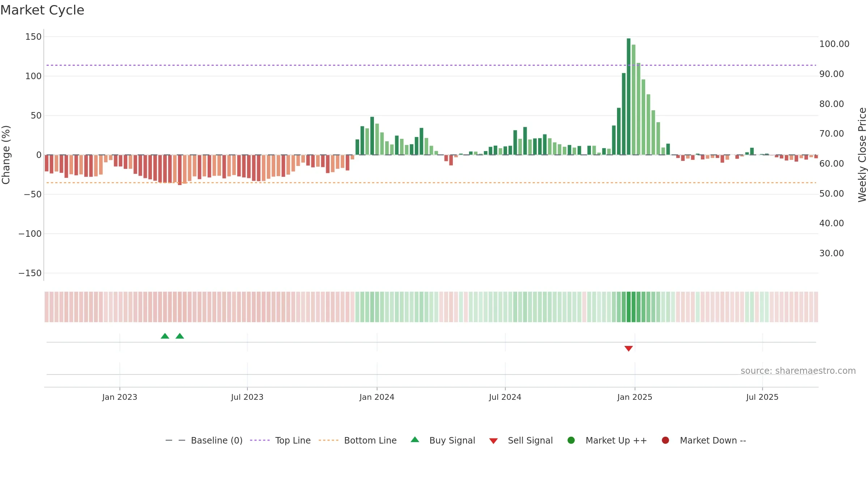Toggle the Top Line legend entry

(x=280, y=440)
